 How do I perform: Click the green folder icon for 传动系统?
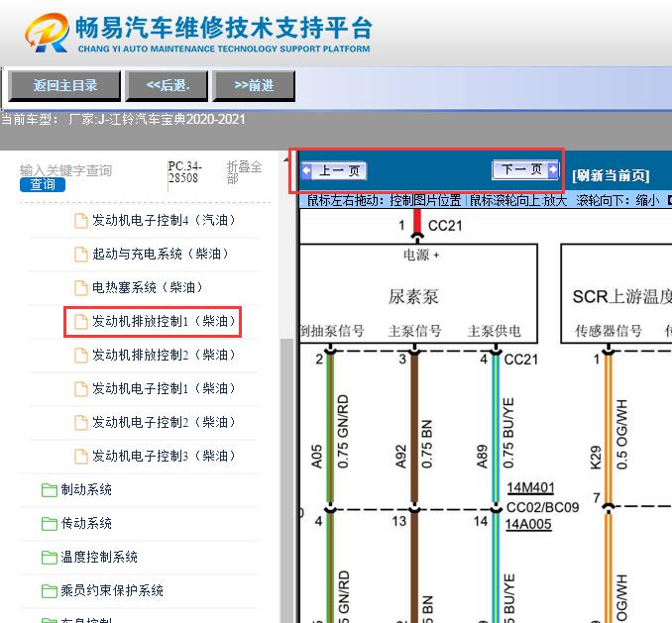click(50, 524)
